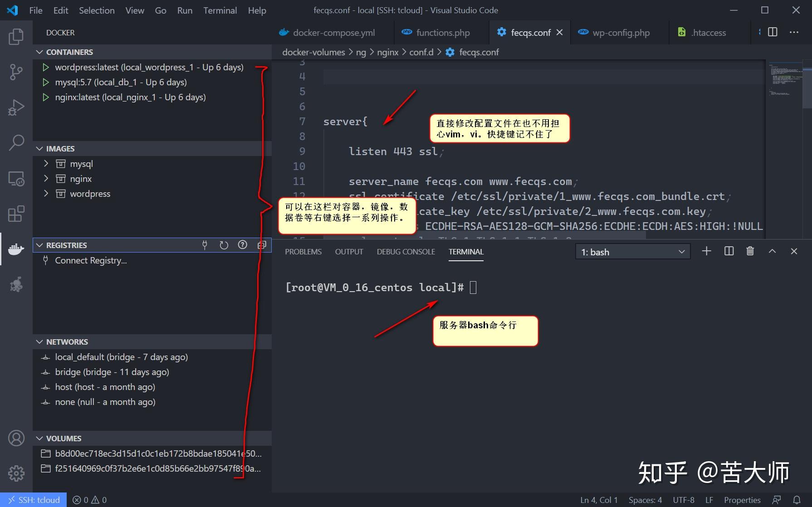Maximize terminal panel with up chevron
This screenshot has width=812, height=507.
coord(772,251)
